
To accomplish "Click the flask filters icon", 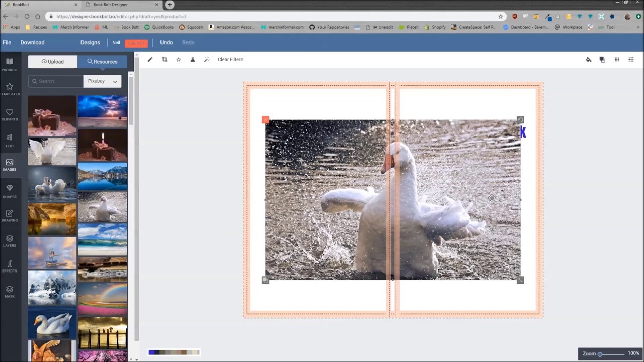I will [x=192, y=59].
